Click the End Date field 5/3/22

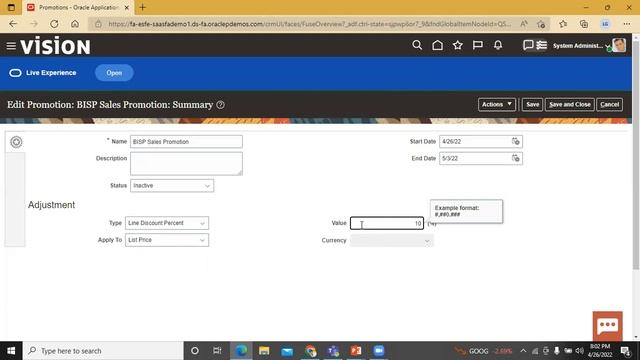[475, 158]
